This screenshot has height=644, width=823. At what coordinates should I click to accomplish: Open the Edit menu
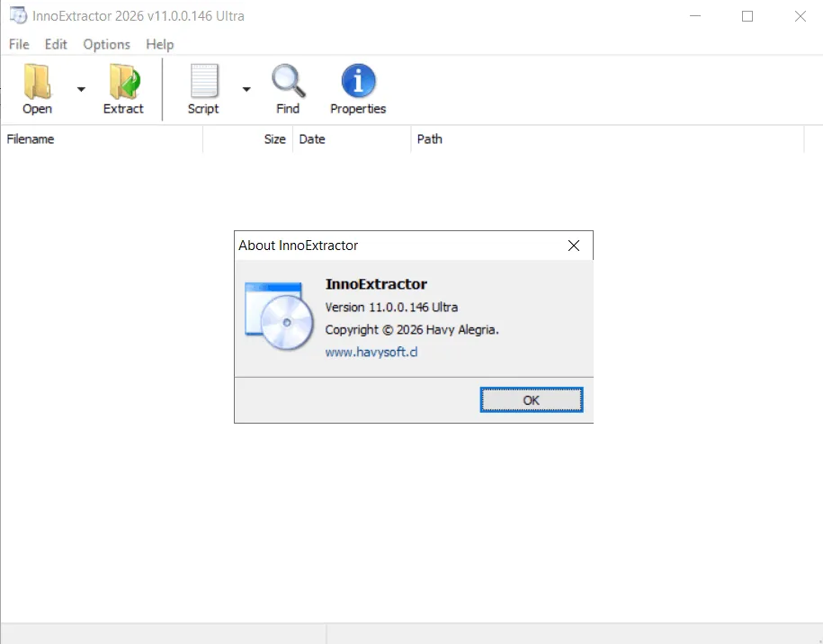coord(56,44)
